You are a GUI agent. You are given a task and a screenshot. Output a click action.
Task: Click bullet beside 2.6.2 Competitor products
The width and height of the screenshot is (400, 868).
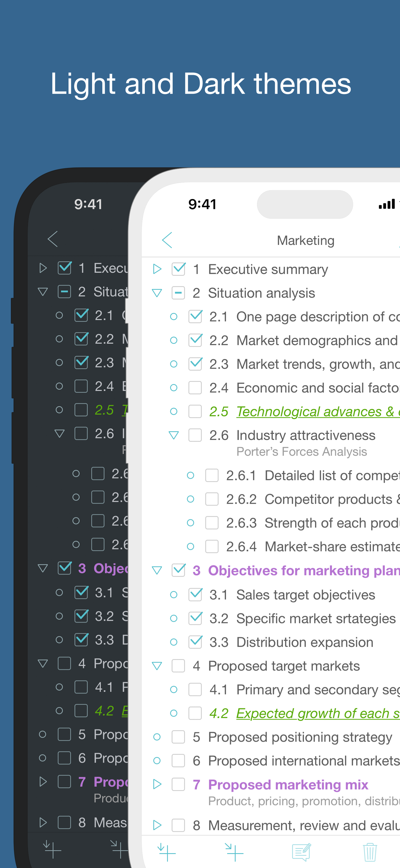(191, 499)
